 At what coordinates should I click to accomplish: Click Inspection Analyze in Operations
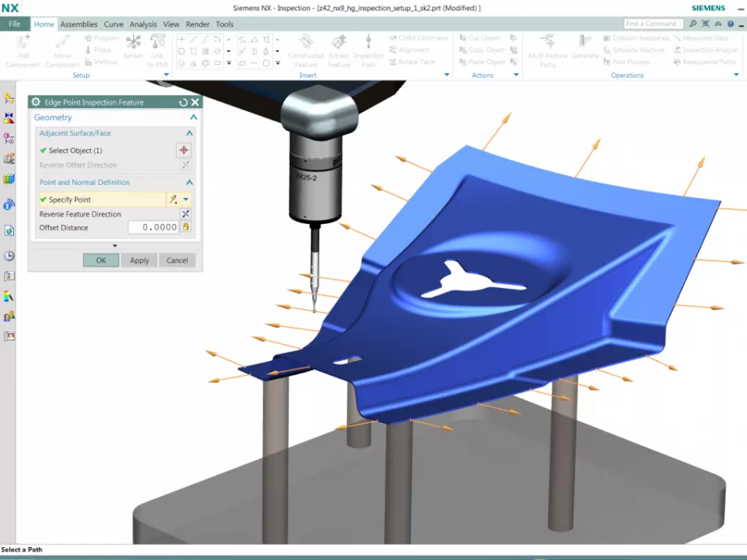pyautogui.click(x=706, y=50)
